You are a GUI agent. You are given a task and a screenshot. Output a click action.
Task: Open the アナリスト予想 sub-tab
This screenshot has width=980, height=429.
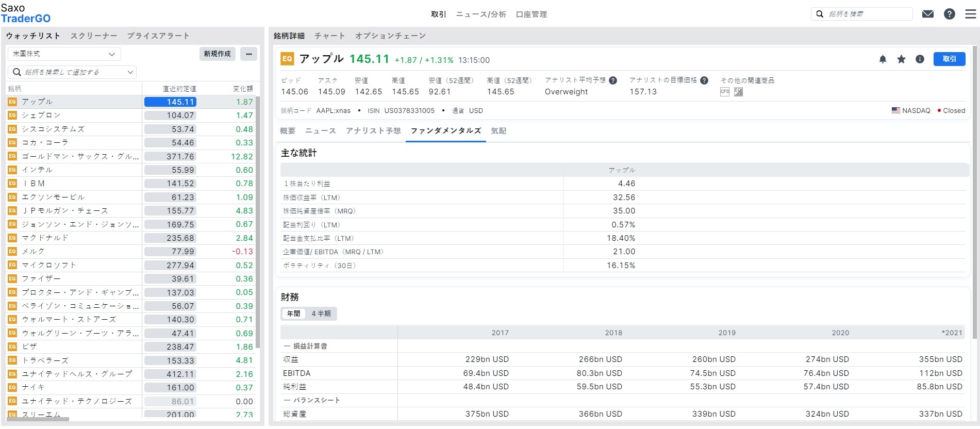(373, 131)
